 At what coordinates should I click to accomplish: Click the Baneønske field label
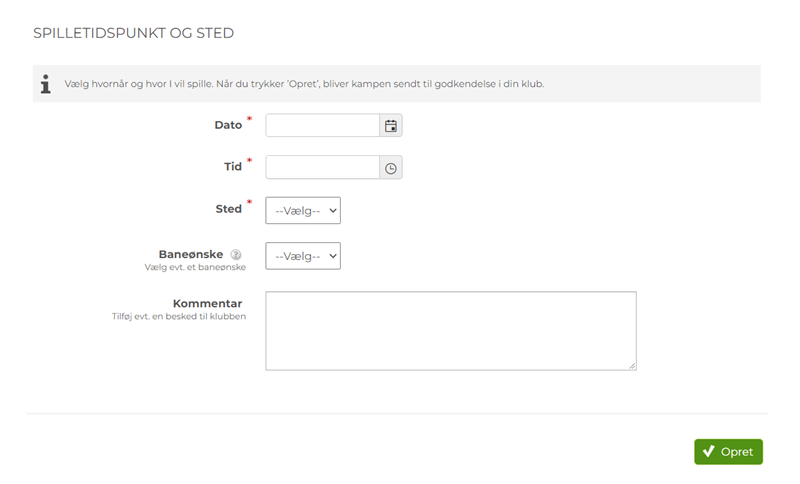[191, 255]
